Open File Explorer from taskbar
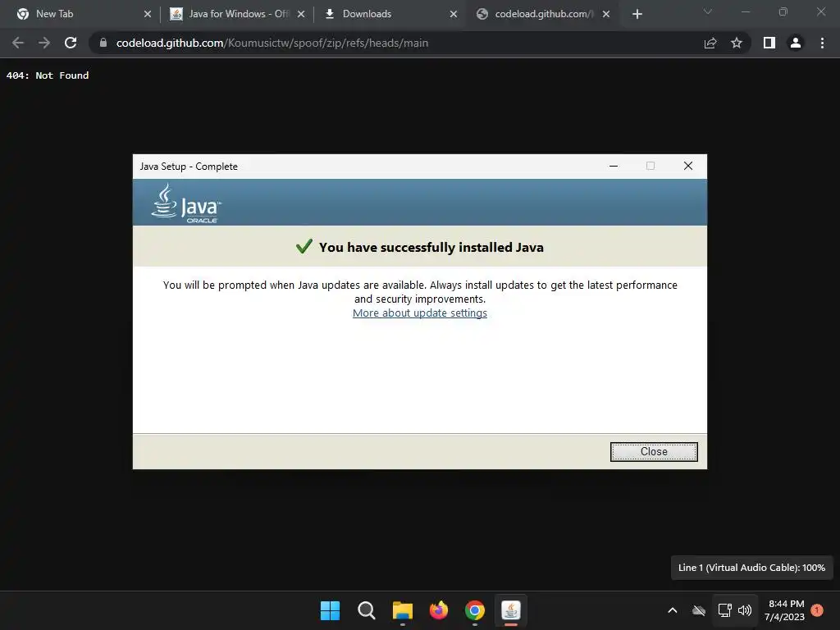 (402, 610)
